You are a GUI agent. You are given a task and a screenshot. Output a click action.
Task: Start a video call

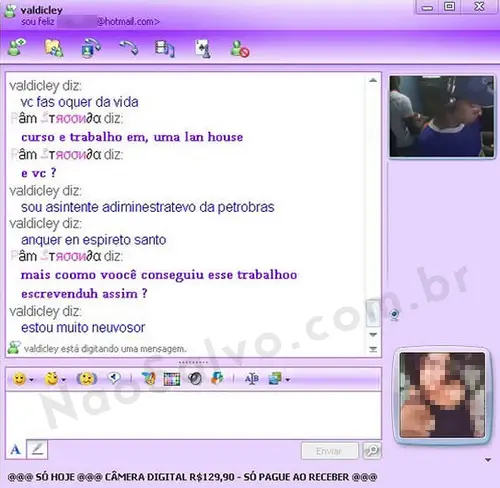(x=91, y=48)
